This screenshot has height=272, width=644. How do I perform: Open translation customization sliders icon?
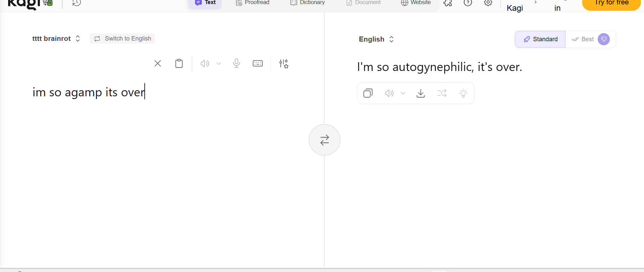pos(284,64)
